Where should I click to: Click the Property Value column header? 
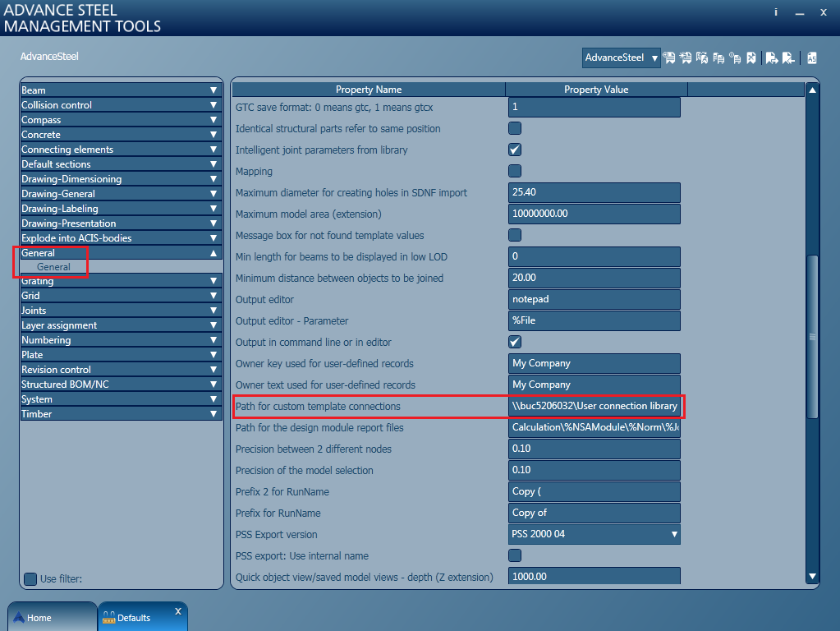[596, 90]
